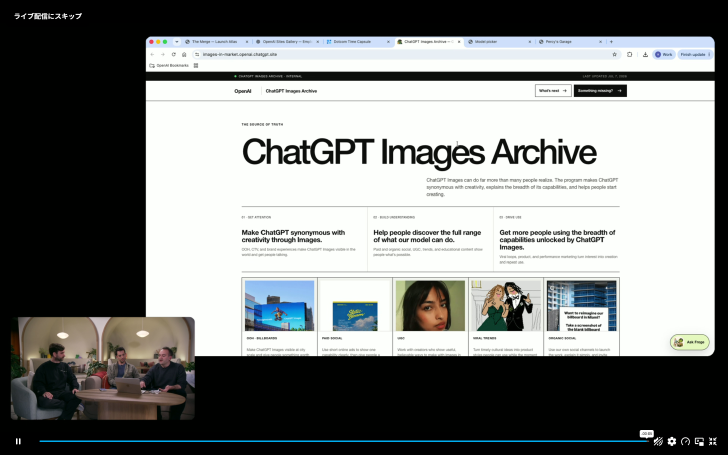The height and width of the screenshot is (455, 728).
Task: Click the browser back arrow
Action: [152, 54]
